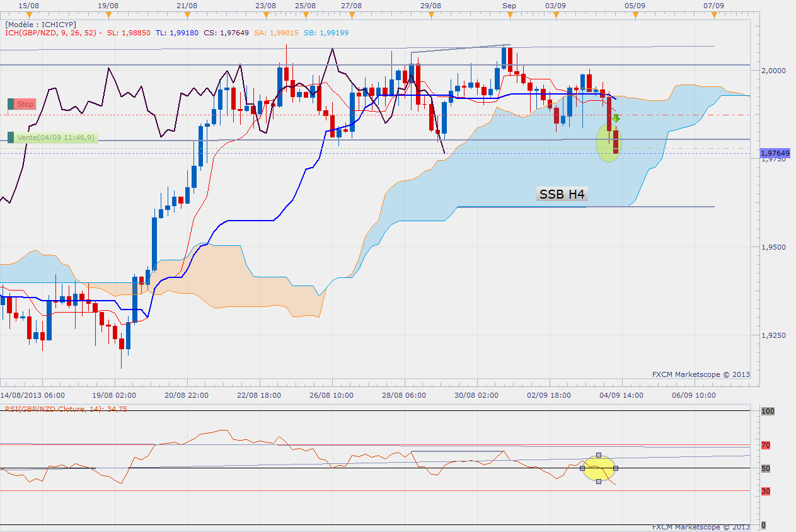Screen dimensions: 796x532
Task: Select the red Stop order label
Action: click(25, 104)
